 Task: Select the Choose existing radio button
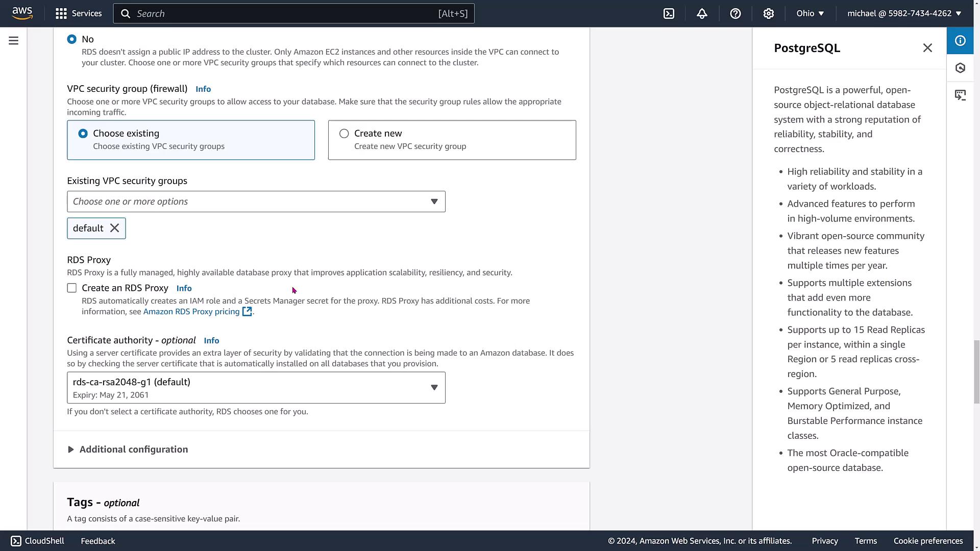click(83, 134)
